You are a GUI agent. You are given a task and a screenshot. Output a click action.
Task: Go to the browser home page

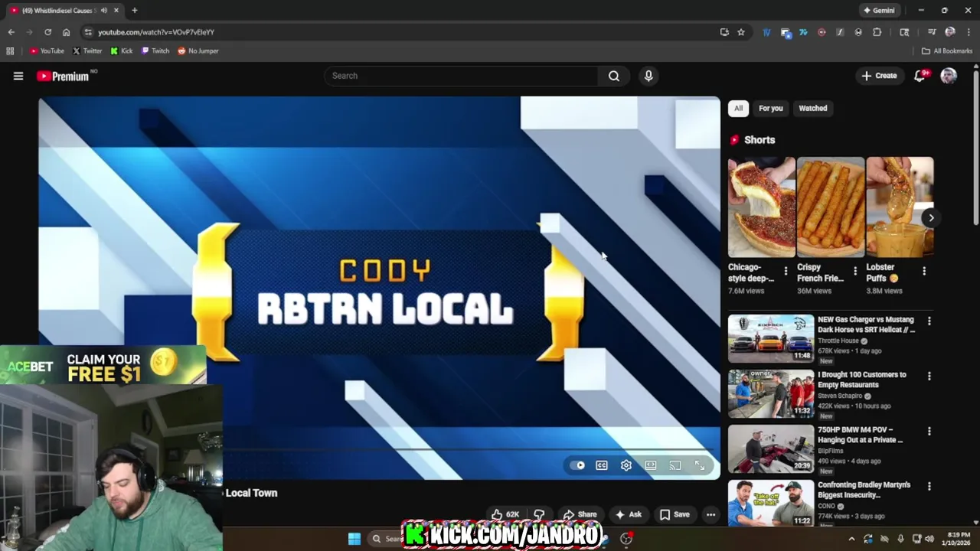66,32
